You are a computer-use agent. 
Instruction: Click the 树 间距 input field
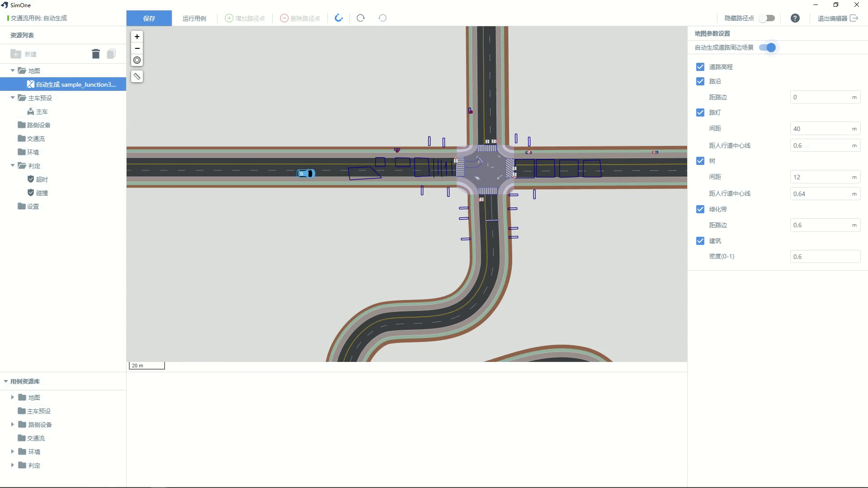(x=825, y=177)
